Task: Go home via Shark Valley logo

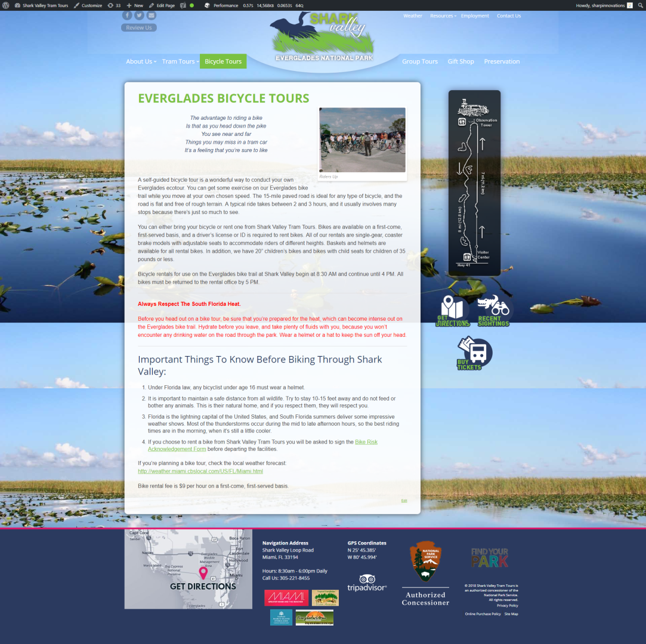Action: 323,37
